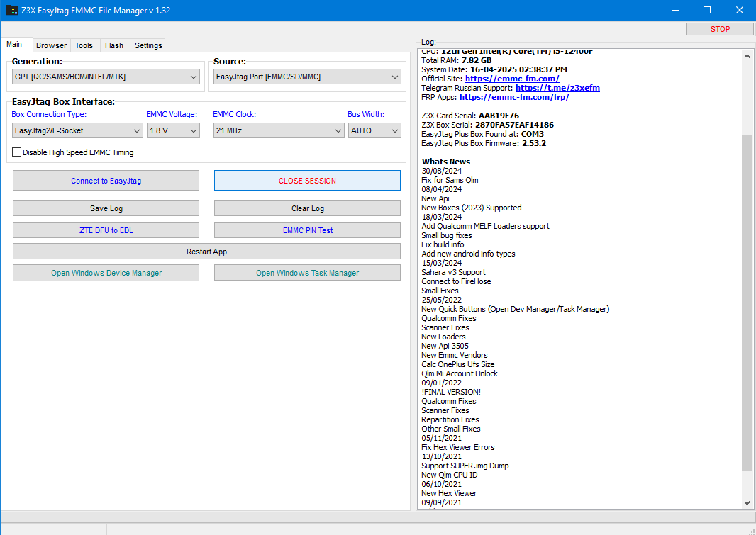Click '!FINAL VERSION!' log line
756x535 pixels.
[451, 392]
